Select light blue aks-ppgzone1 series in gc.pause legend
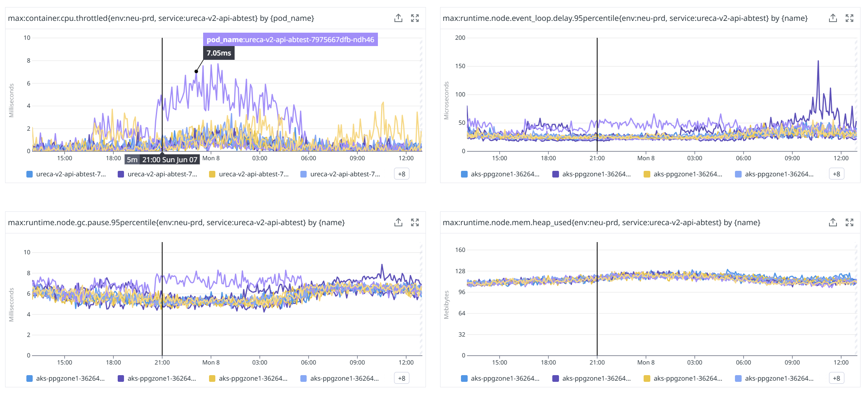Image resolution: width=868 pixels, height=396 pixels. [x=339, y=378]
